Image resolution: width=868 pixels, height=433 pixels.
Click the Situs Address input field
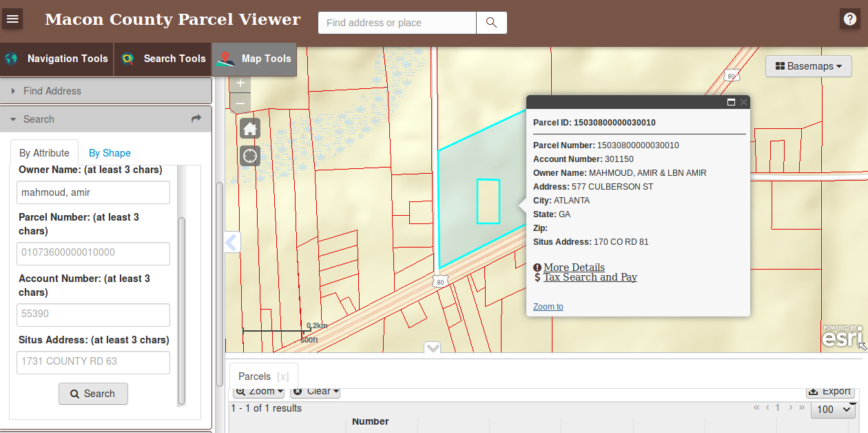[93, 362]
